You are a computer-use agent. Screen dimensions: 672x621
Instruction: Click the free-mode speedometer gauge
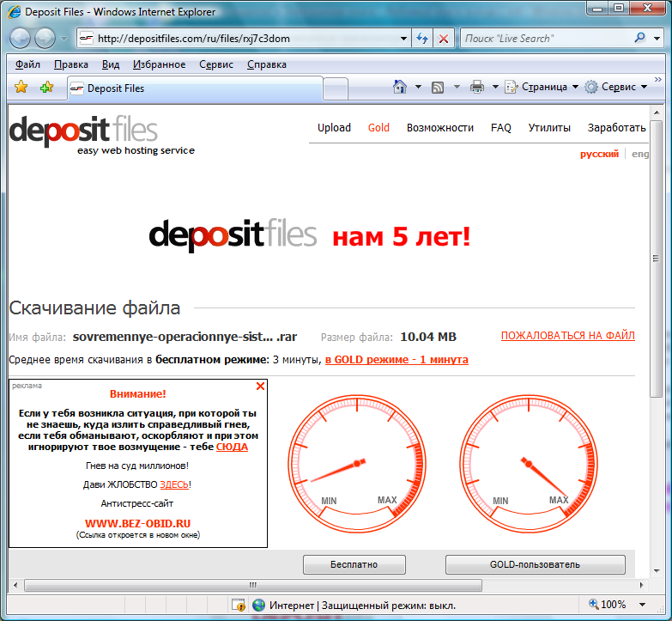click(356, 464)
